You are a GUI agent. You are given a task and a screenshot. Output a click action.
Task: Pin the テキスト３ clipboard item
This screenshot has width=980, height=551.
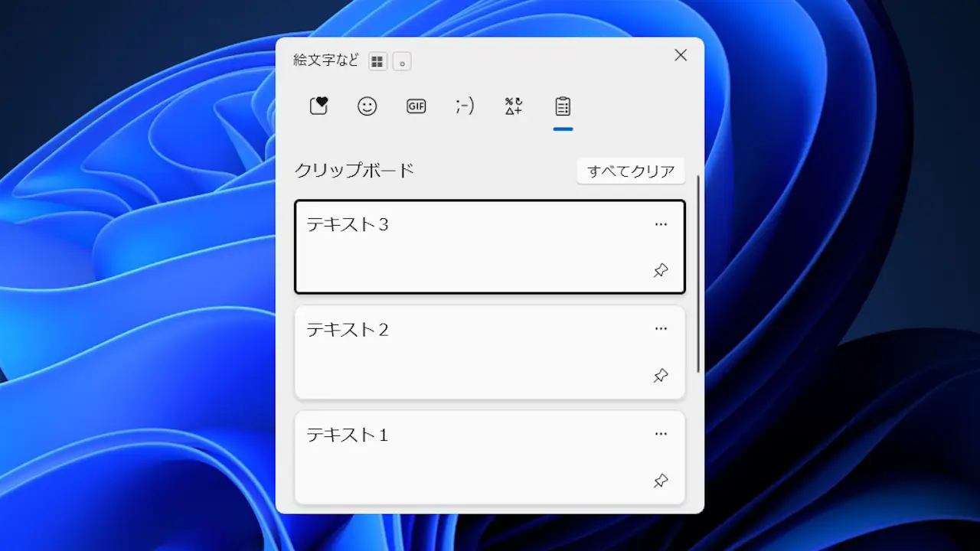tap(661, 270)
